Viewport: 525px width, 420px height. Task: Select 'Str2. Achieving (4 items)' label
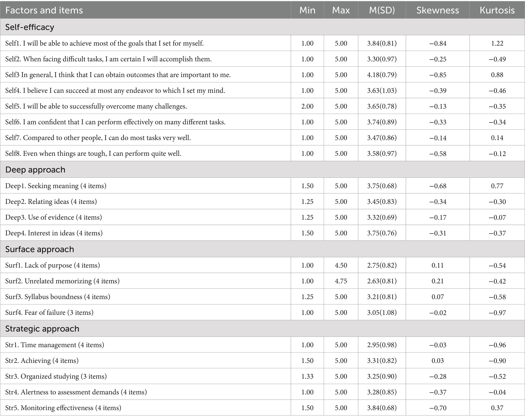click(x=42, y=361)
